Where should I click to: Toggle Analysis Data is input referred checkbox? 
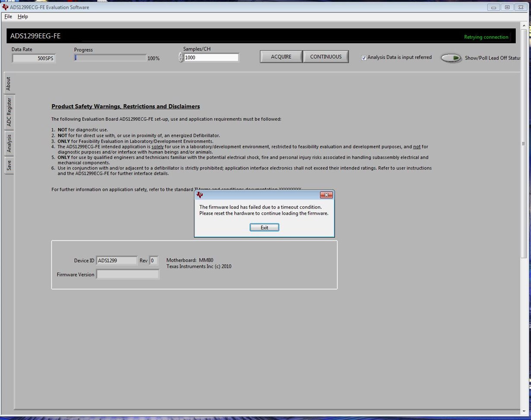click(363, 58)
